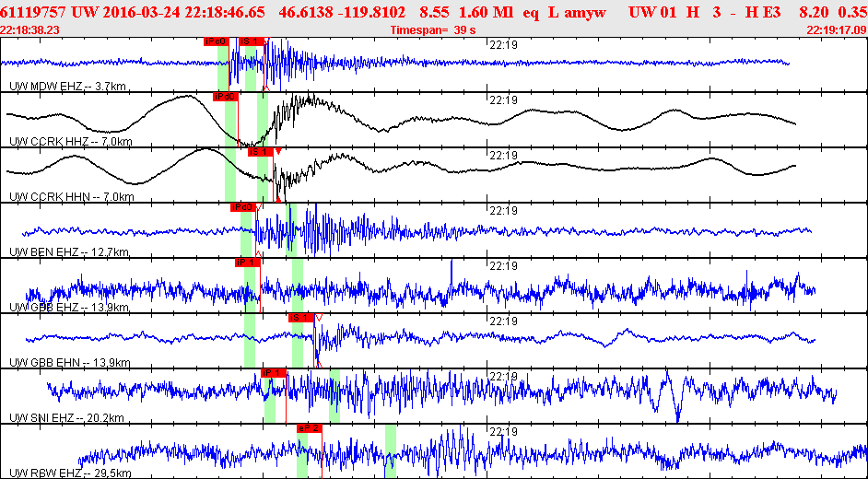868x479 pixels.
Task: Click station label UW RBW EHZ -- 29.5km
Action: (70, 473)
